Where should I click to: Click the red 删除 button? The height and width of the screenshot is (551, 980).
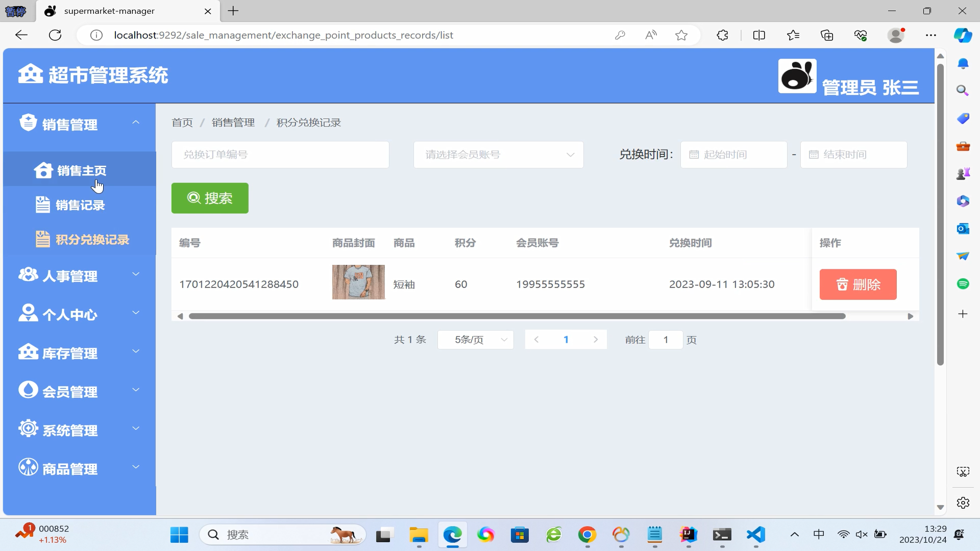pos(857,284)
